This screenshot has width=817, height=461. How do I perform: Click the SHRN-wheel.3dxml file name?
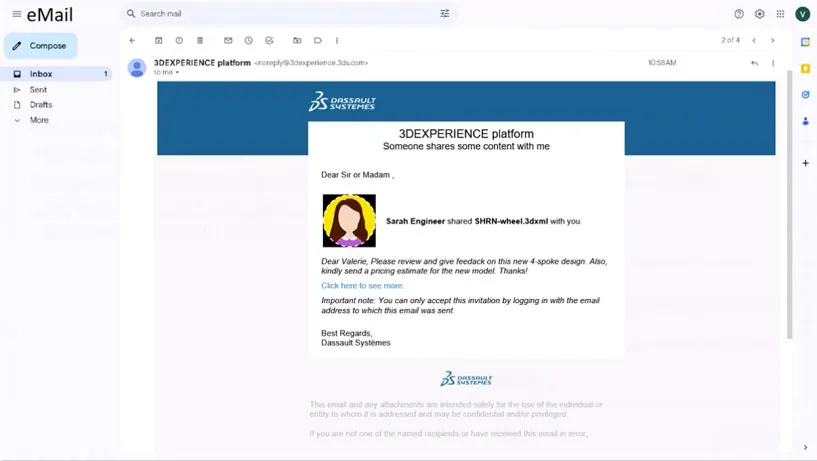pos(511,221)
